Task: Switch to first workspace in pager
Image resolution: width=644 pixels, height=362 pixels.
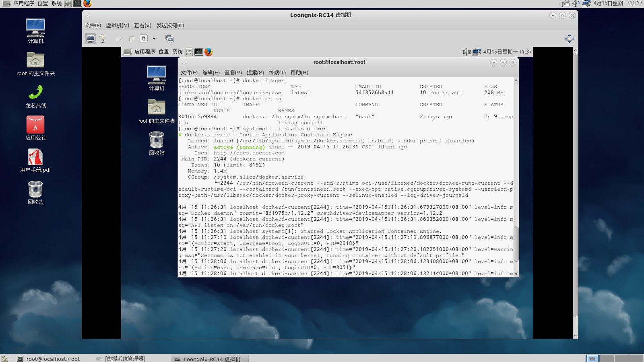Action: coord(592,358)
